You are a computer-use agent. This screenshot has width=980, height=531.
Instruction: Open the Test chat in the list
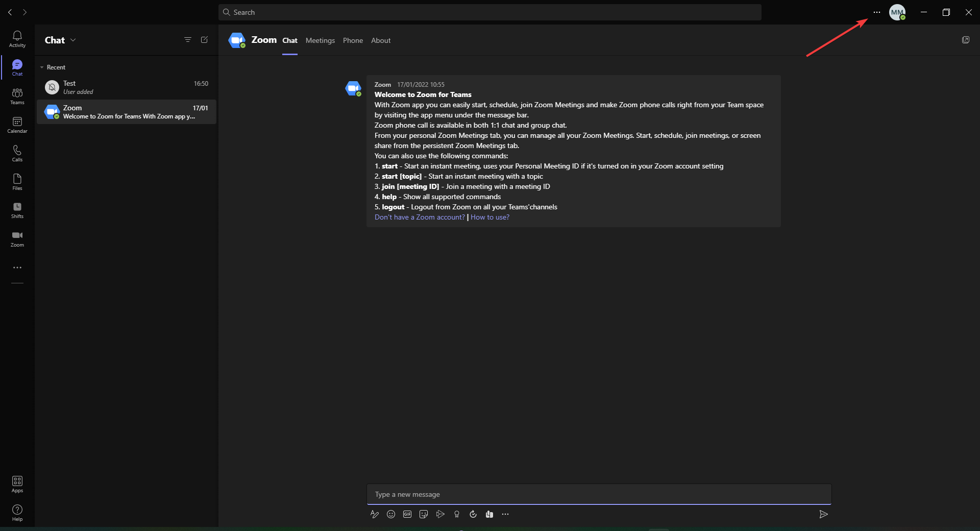tap(127, 87)
